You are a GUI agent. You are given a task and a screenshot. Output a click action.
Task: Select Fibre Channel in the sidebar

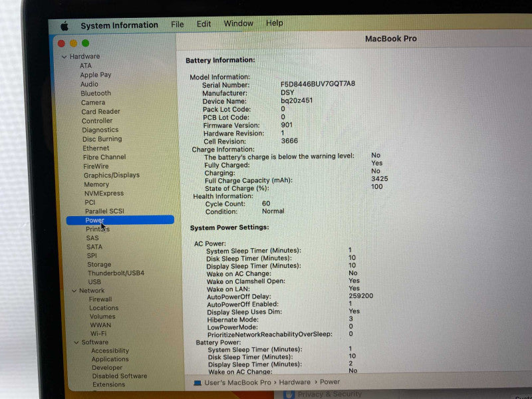coord(104,157)
